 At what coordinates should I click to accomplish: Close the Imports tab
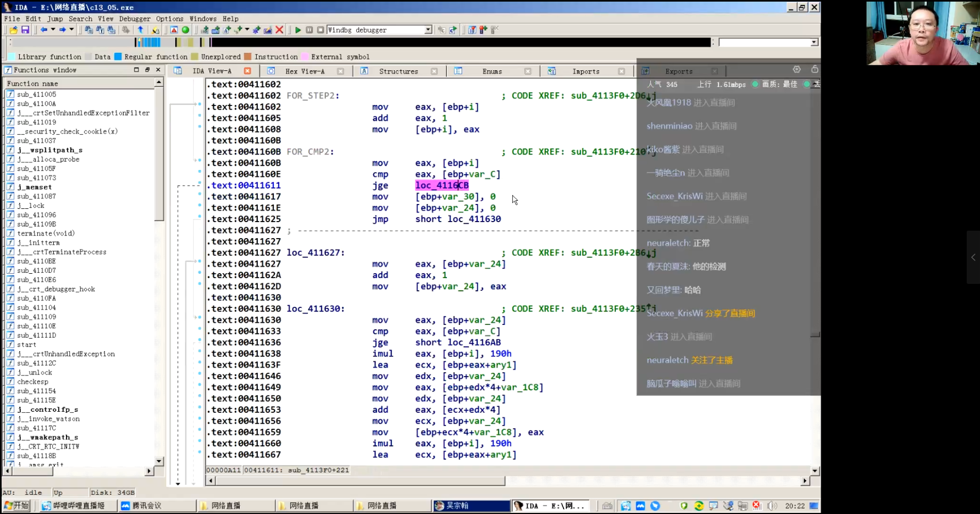tap(621, 71)
